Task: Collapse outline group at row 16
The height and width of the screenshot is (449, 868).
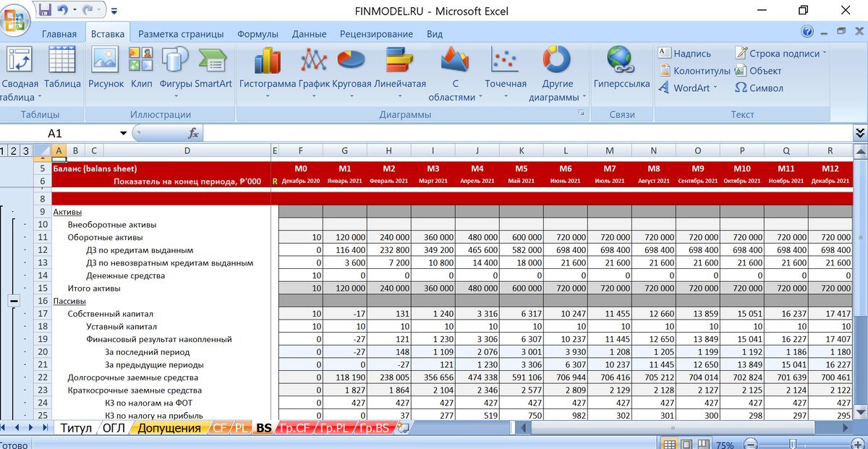Action: pyautogui.click(x=14, y=301)
